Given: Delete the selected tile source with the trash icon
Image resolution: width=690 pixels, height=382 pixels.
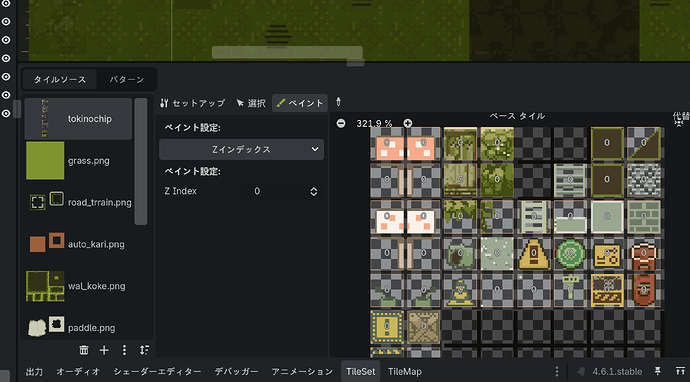Looking at the screenshot, I should pyautogui.click(x=84, y=350).
